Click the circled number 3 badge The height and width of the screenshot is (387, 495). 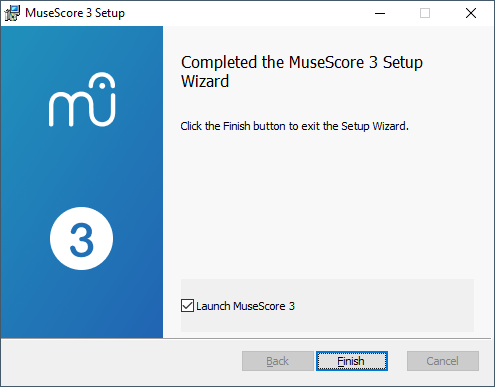[x=82, y=238]
